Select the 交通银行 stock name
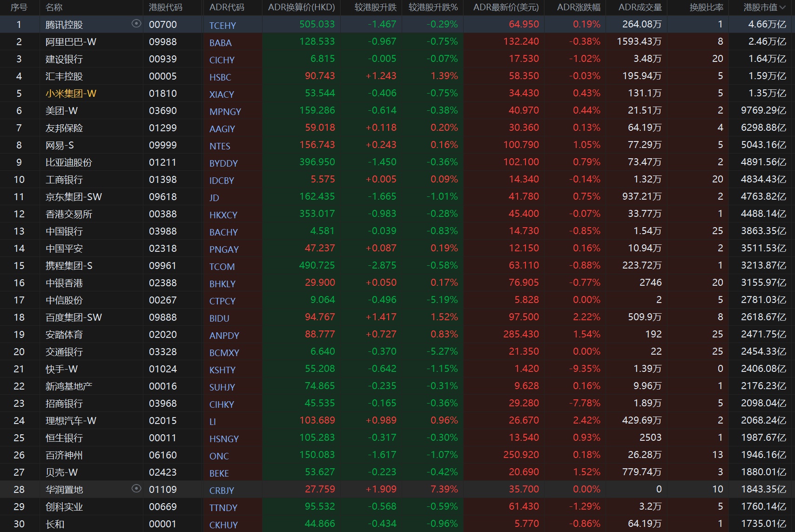This screenshot has width=795, height=532. [x=64, y=352]
